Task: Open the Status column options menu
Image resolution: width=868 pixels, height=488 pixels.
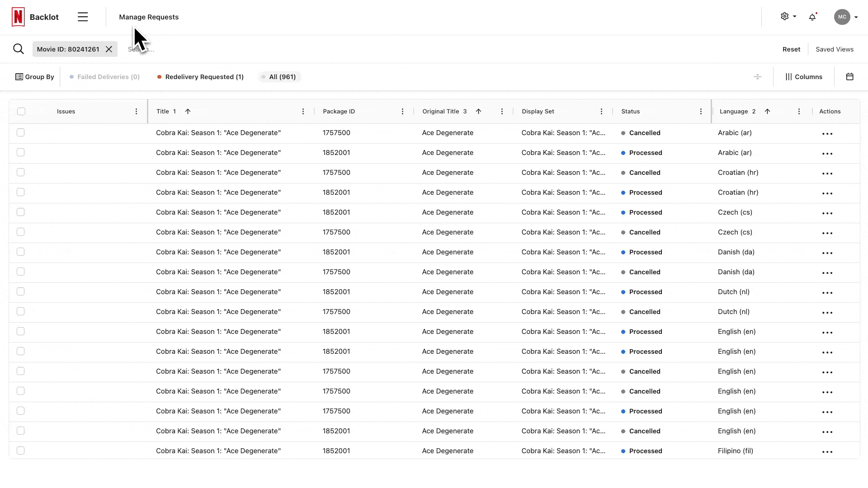Action: 700,111
